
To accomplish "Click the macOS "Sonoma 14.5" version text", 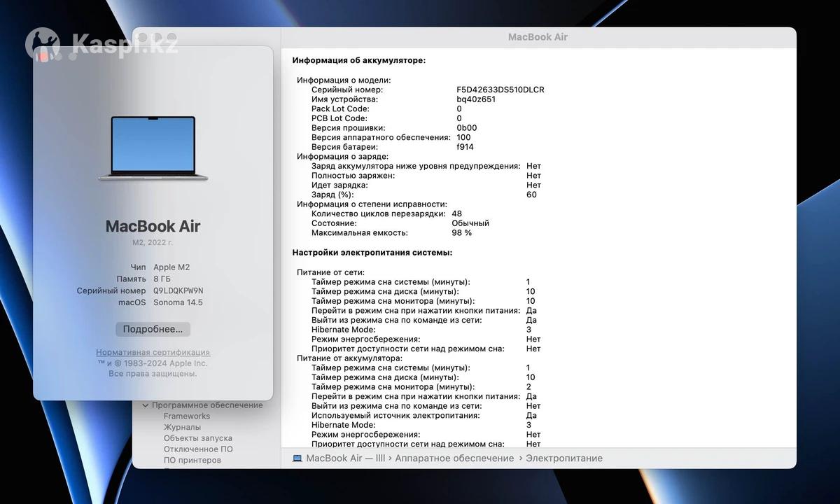I will click(178, 302).
